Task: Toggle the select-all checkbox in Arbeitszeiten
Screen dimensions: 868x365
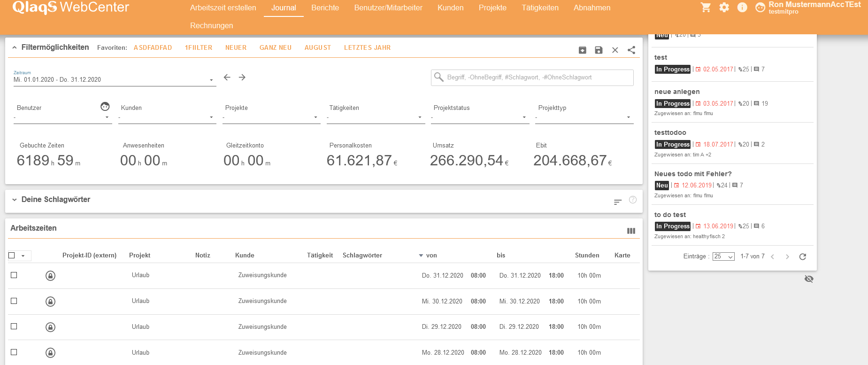Action: [12, 256]
